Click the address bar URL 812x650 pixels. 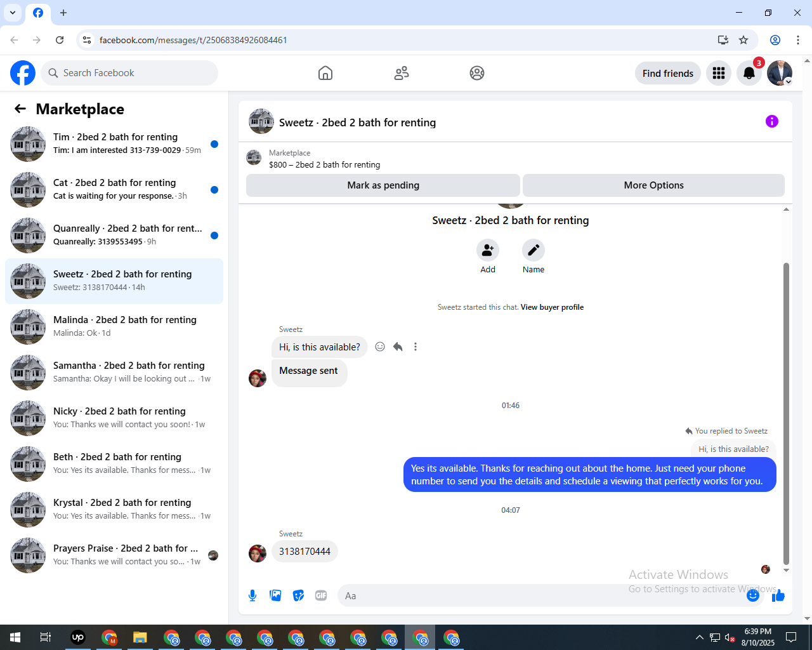coord(193,40)
